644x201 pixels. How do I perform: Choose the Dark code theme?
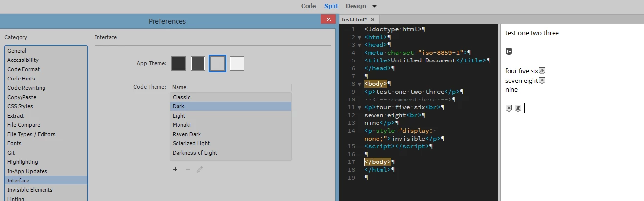(230, 106)
